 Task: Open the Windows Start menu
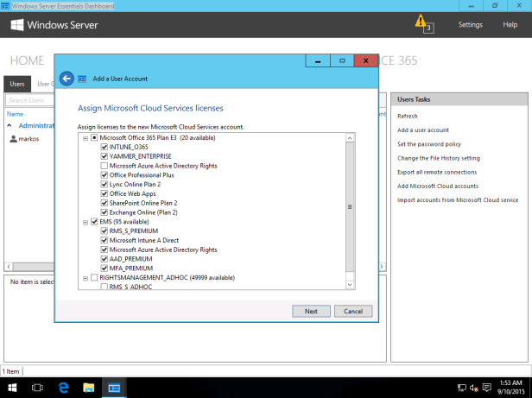[12, 388]
